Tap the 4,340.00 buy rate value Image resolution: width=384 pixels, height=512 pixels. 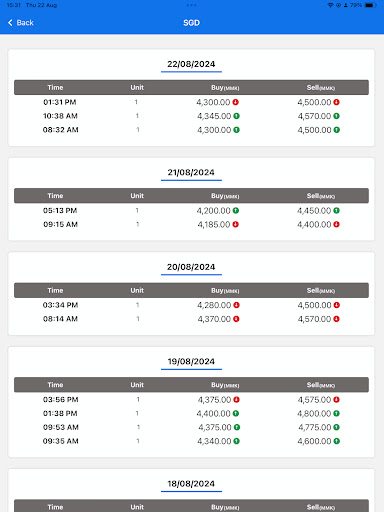pyautogui.click(x=214, y=441)
